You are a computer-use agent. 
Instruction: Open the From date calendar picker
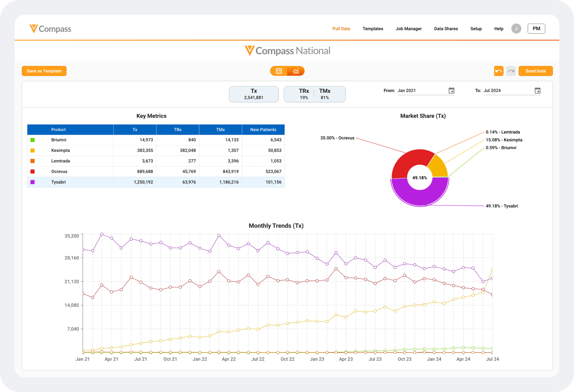pos(451,91)
